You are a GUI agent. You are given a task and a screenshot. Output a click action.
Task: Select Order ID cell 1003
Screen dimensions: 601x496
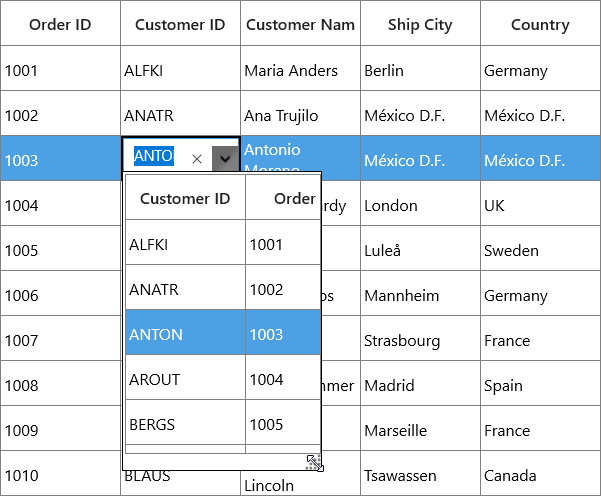[x=61, y=160]
